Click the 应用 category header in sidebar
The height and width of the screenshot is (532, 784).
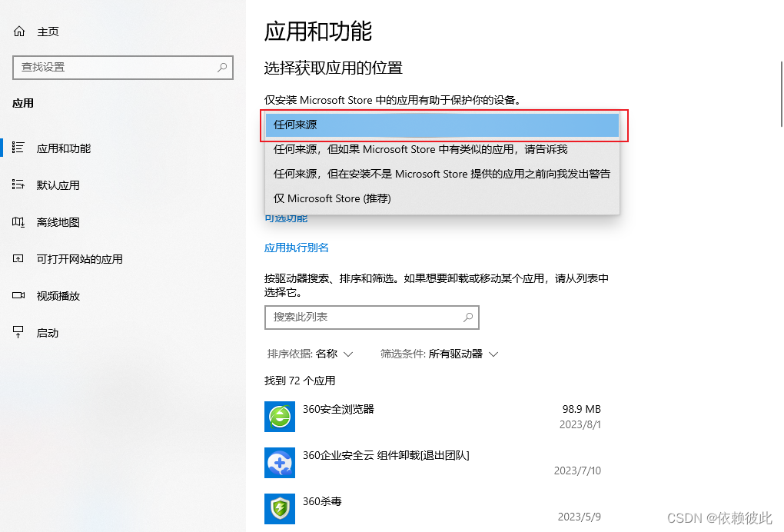click(23, 103)
